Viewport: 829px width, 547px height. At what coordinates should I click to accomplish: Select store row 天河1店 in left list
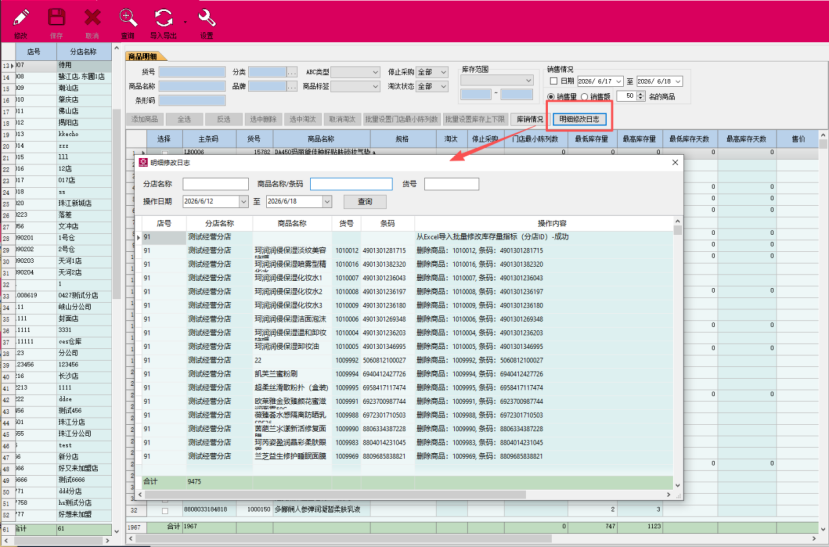click(63, 261)
